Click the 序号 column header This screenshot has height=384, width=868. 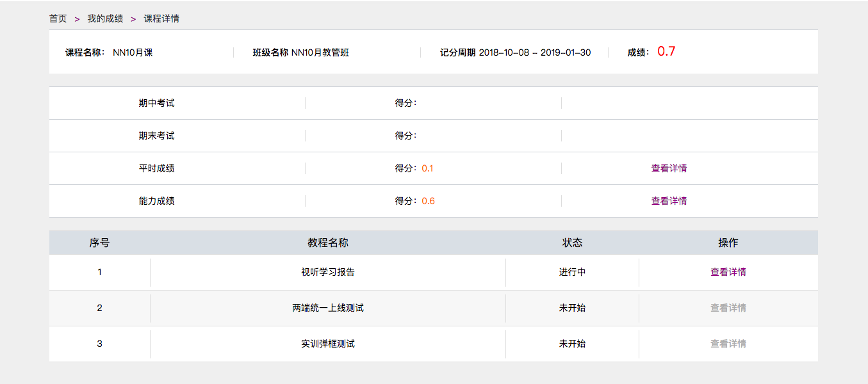coord(99,243)
